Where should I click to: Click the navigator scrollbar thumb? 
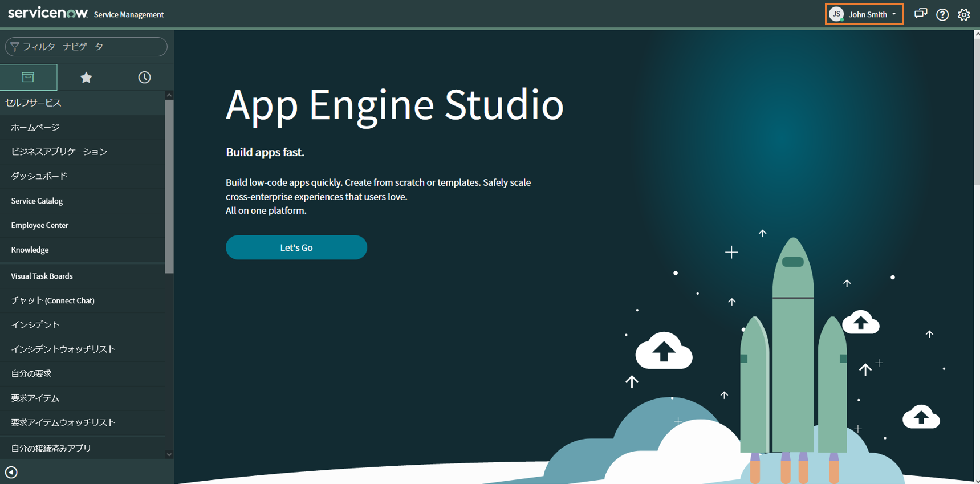coord(169,186)
